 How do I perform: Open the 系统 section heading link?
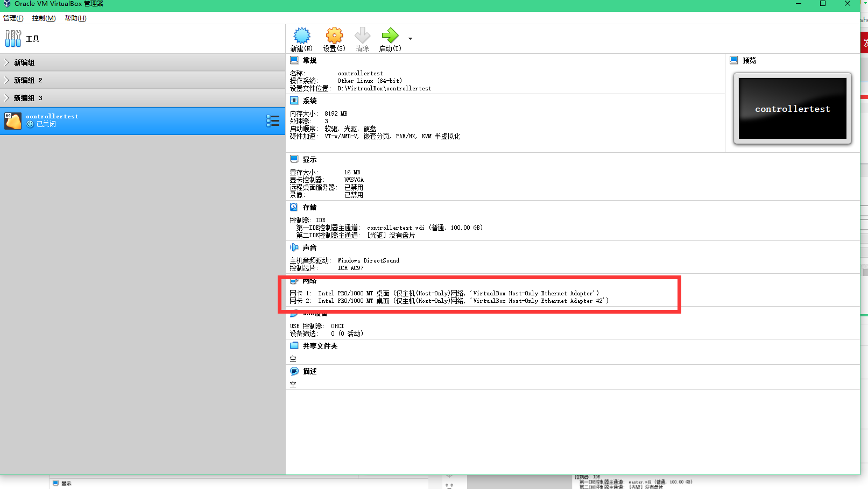309,101
